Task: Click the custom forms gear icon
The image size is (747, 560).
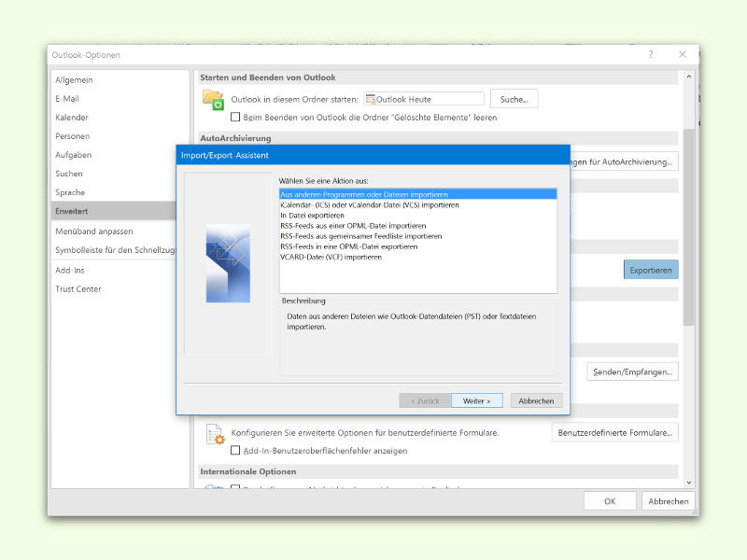Action: [215, 434]
